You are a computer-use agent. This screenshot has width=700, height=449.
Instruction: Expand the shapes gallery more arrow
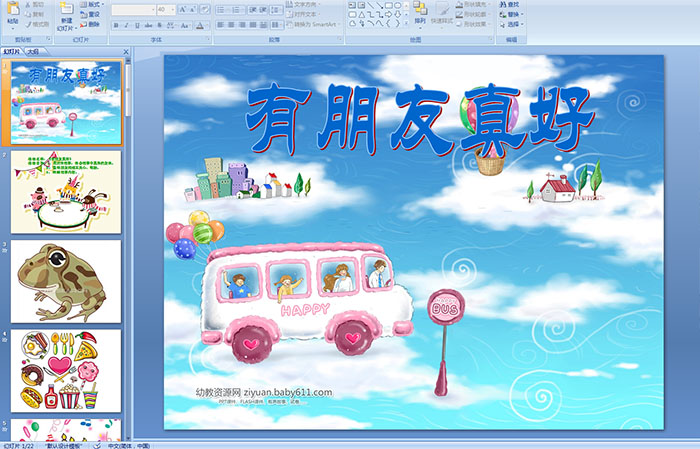[x=406, y=23]
